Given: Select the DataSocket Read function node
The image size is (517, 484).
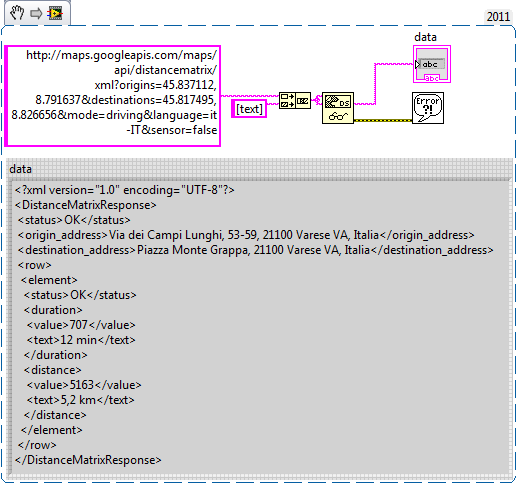Looking at the screenshot, I should (x=338, y=108).
